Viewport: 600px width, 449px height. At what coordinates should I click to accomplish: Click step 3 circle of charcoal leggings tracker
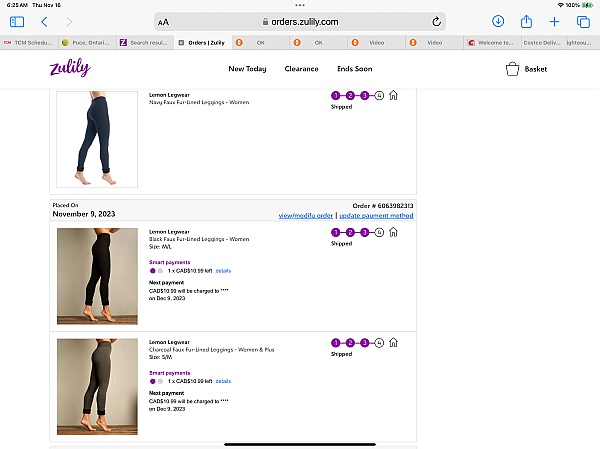point(365,343)
